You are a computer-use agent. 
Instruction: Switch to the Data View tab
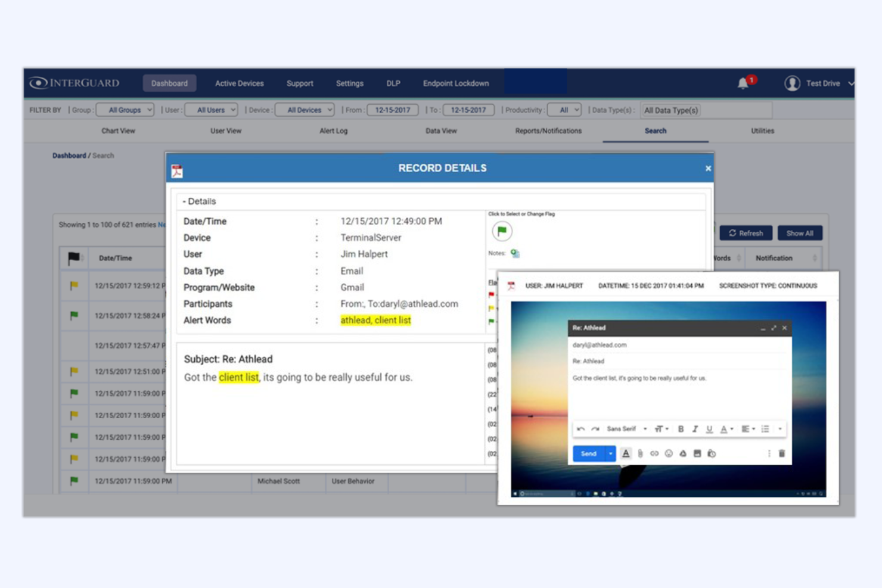click(x=441, y=131)
